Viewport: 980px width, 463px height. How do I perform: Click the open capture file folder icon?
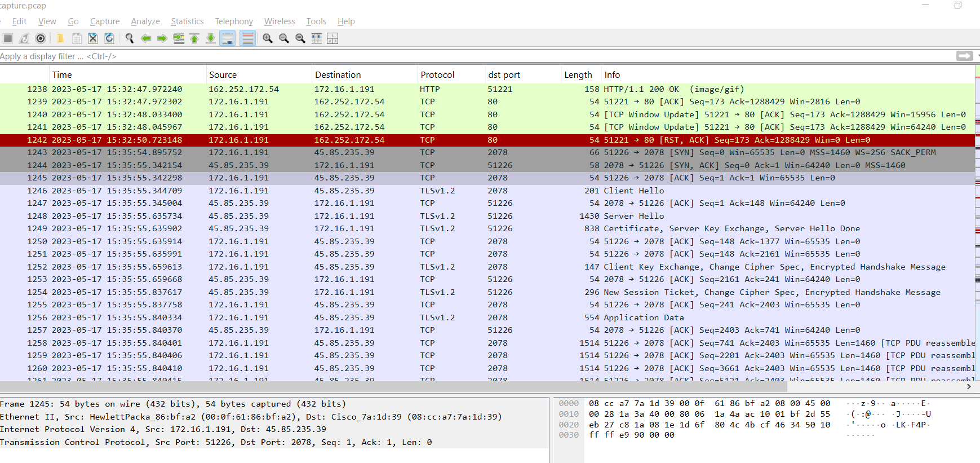tap(60, 38)
